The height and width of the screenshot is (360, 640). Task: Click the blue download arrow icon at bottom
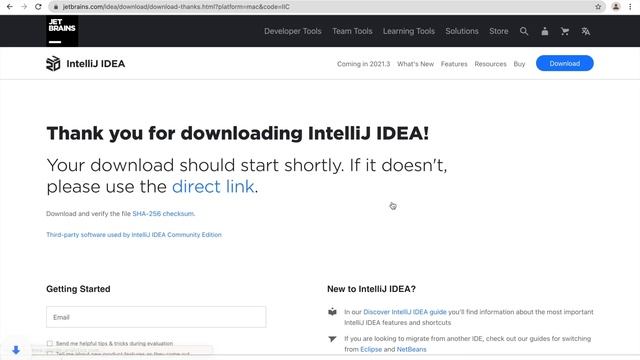coord(16,350)
